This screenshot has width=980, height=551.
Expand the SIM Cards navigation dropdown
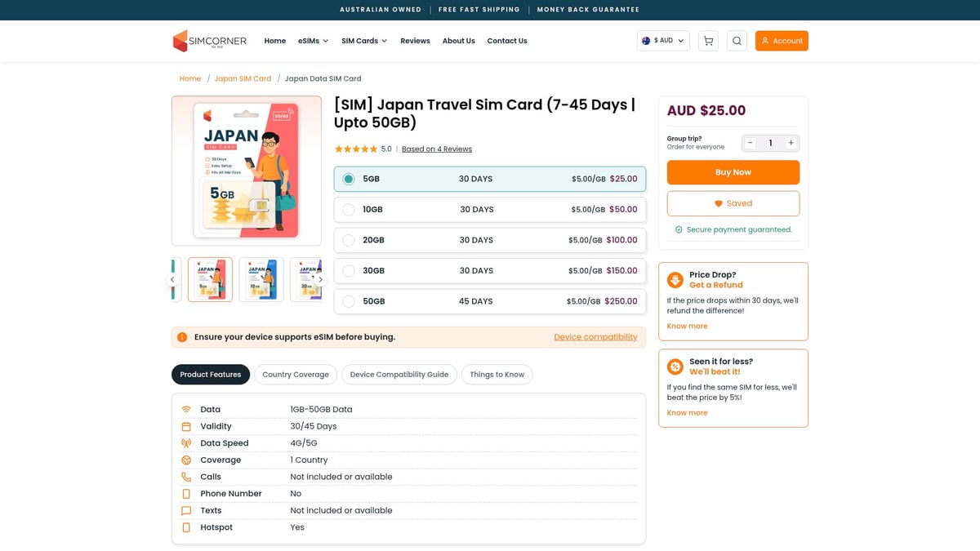[x=364, y=41]
